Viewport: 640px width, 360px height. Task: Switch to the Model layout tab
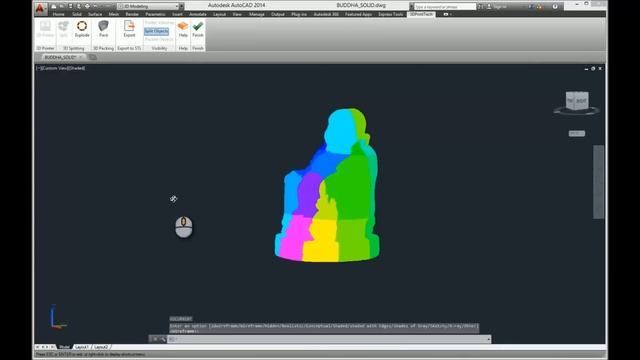(64, 347)
